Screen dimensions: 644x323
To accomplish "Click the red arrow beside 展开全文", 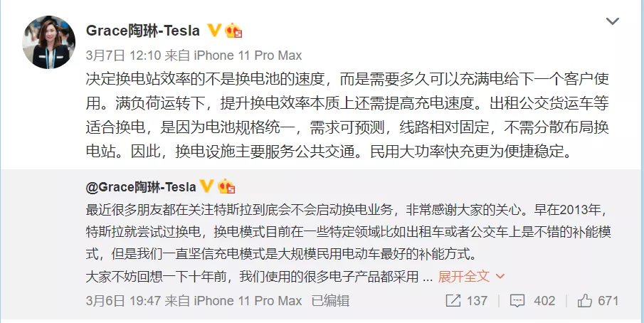I will 500,276.
